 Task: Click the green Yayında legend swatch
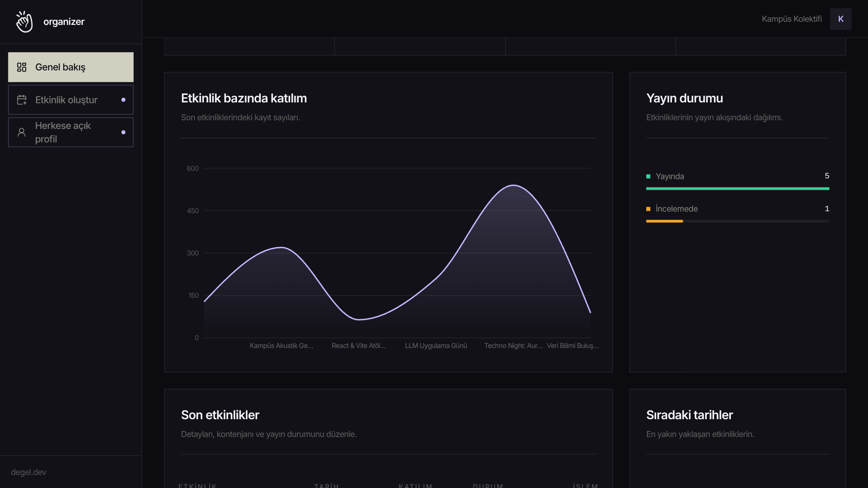648,176
